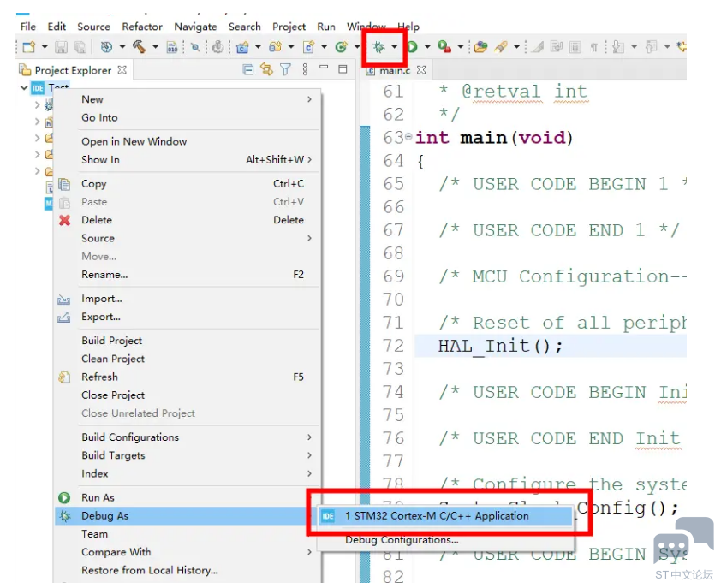Click Link with Editor arrows icon
Viewport: 721px width, 588px height.
coord(266,69)
